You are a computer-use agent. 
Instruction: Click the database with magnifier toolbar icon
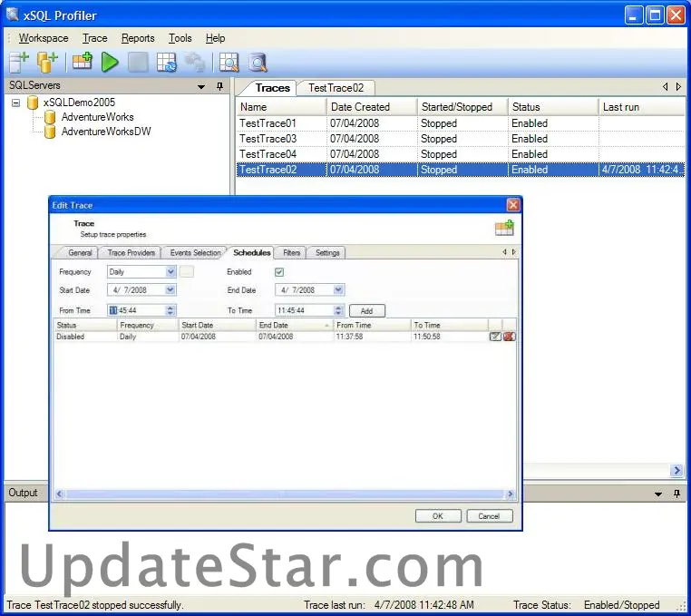click(258, 63)
